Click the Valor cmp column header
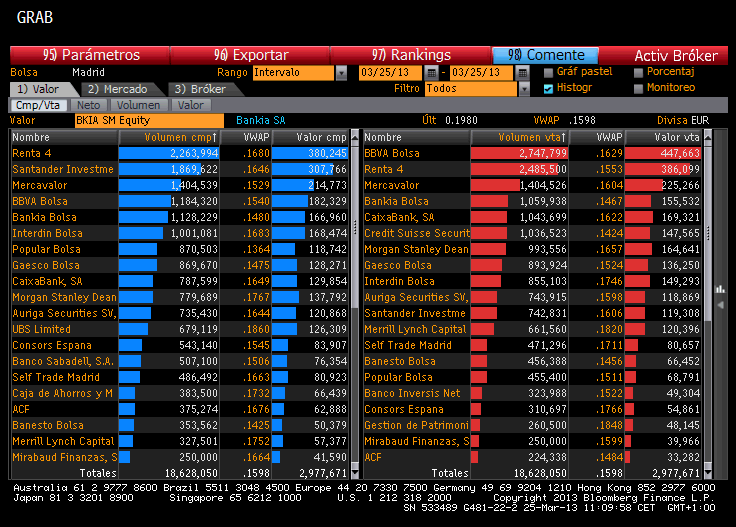The image size is (736, 527). coord(310,137)
